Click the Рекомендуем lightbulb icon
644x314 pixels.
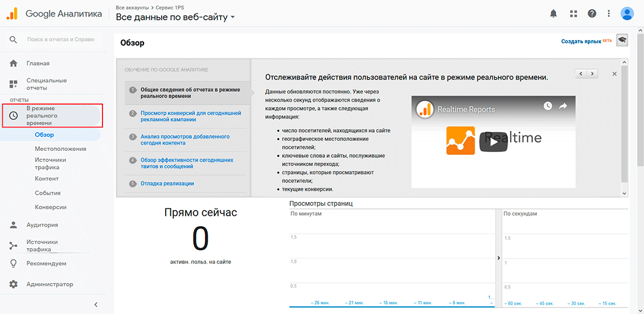click(x=13, y=263)
